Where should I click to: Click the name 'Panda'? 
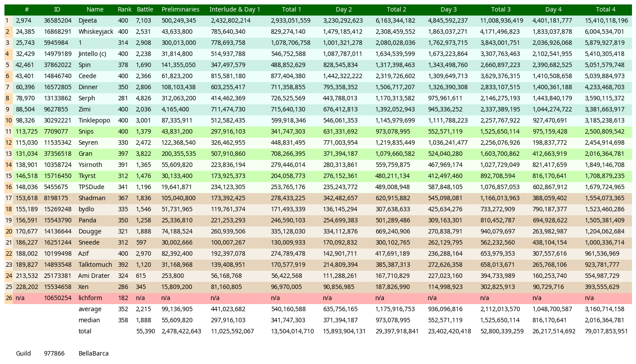click(x=87, y=220)
